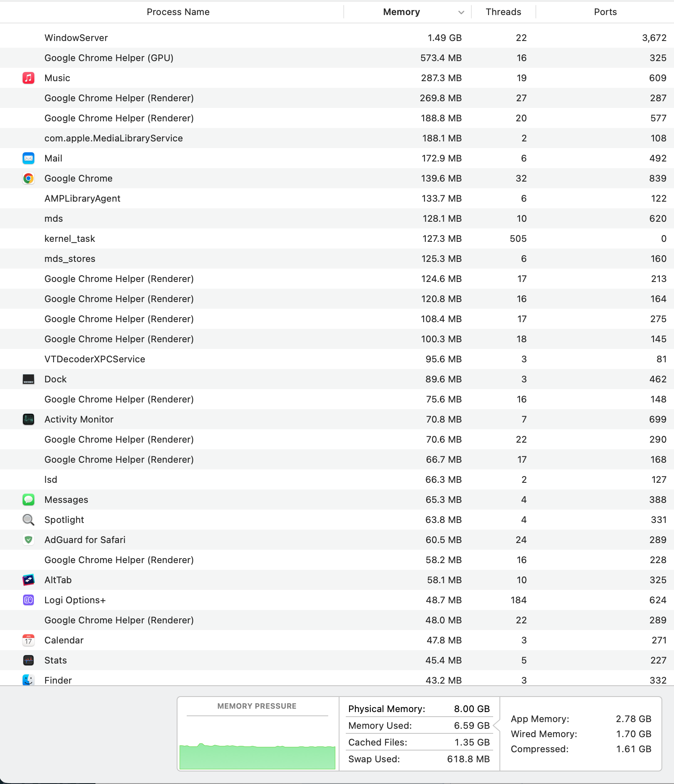This screenshot has height=784, width=674.
Task: Select the Dock process name
Action: coord(56,379)
